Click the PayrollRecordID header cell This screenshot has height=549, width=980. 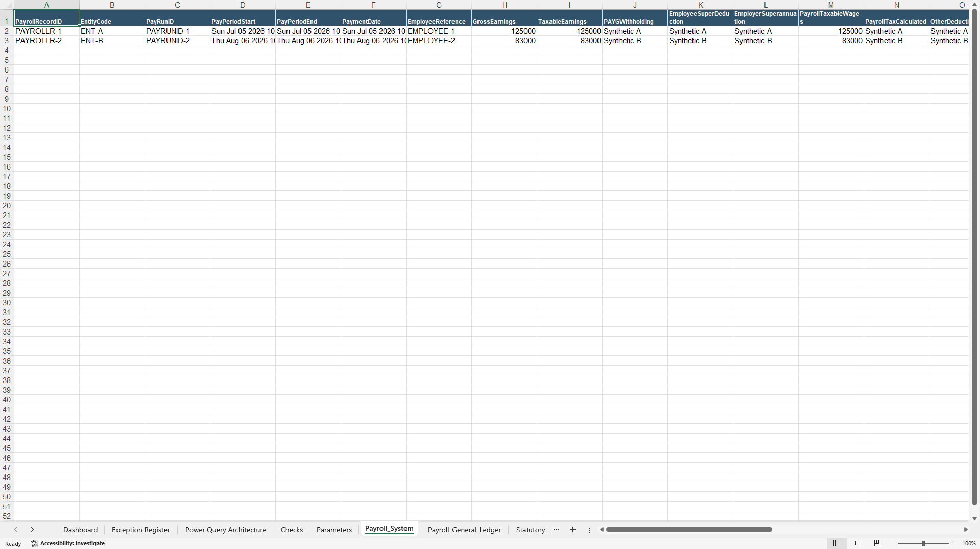coord(46,18)
